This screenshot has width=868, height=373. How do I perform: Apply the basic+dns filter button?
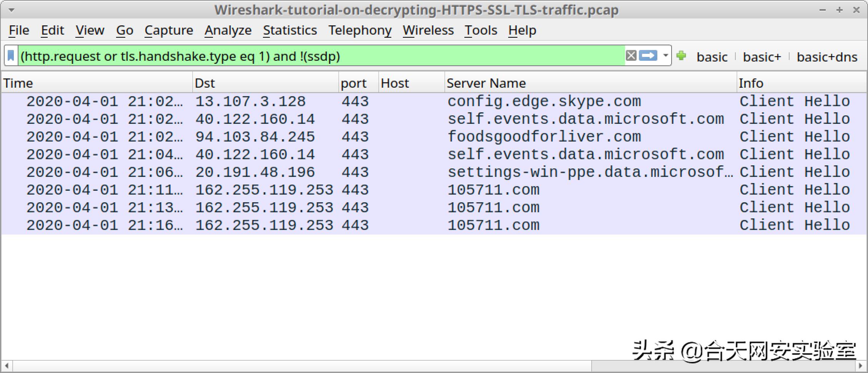[x=827, y=57]
